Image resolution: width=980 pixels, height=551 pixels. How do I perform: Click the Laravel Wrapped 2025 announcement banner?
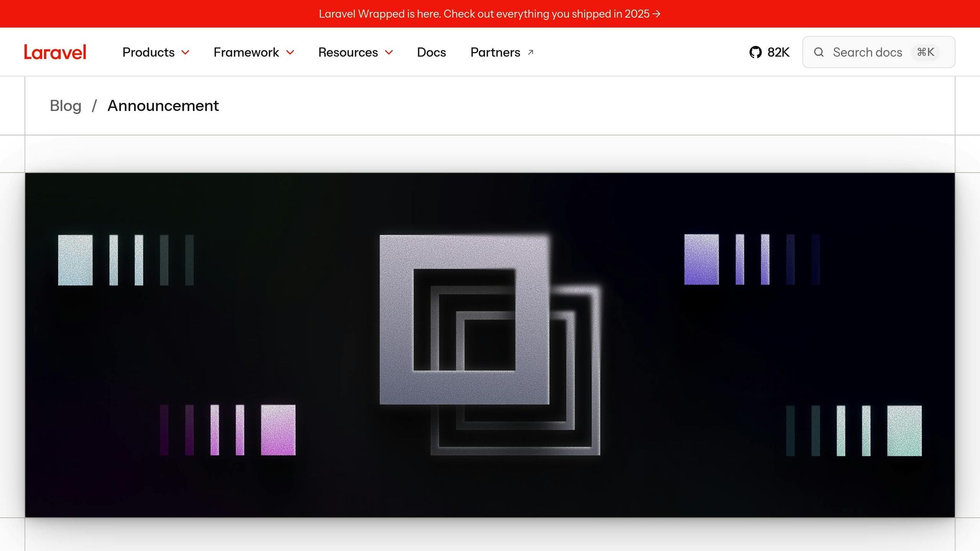click(490, 14)
